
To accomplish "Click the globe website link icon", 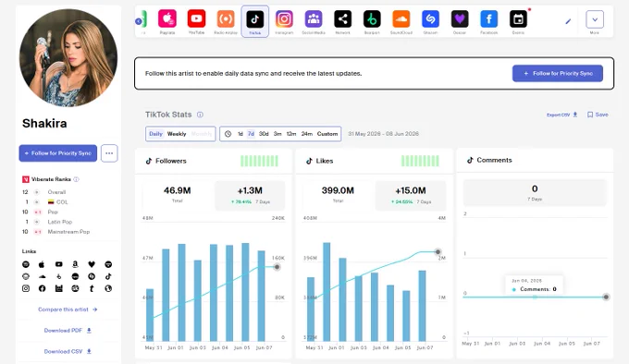I will 108,288.
